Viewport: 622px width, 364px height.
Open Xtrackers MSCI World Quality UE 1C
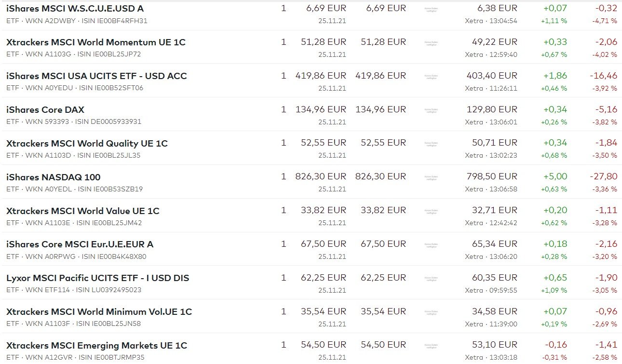click(x=87, y=144)
